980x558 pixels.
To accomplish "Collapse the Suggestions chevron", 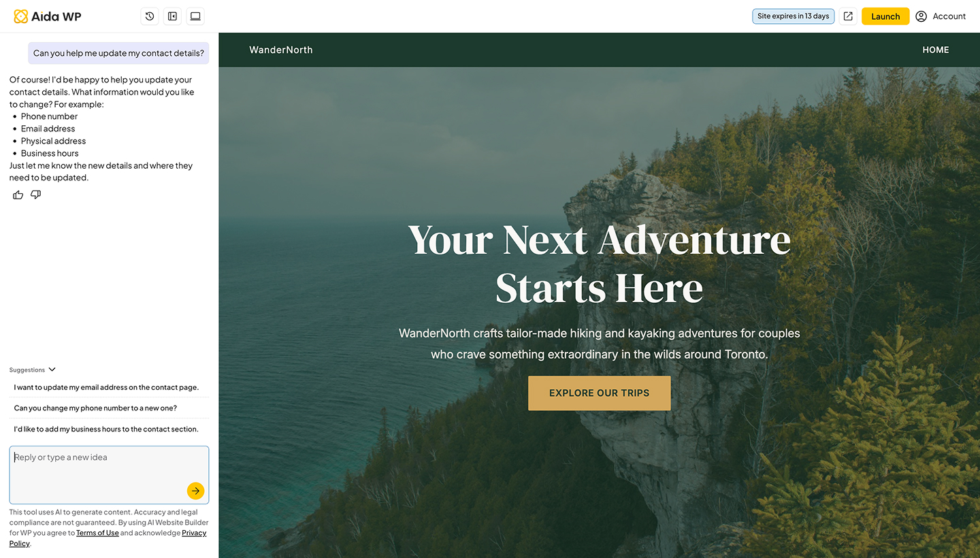I will pyautogui.click(x=52, y=370).
